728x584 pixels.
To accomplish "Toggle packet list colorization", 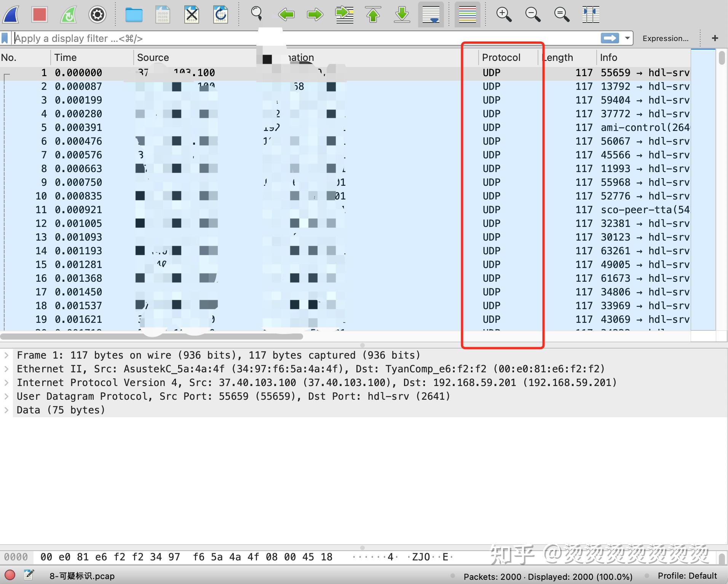I will tap(468, 14).
